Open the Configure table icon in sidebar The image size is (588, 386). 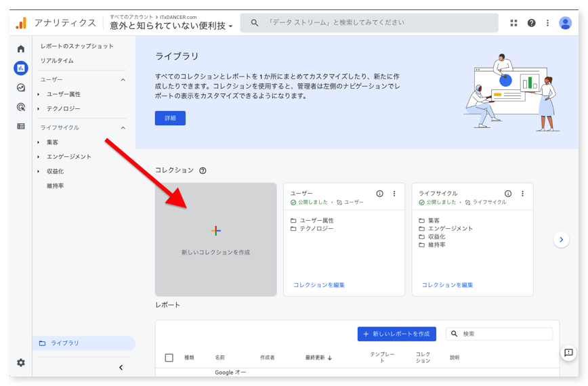coord(21,127)
